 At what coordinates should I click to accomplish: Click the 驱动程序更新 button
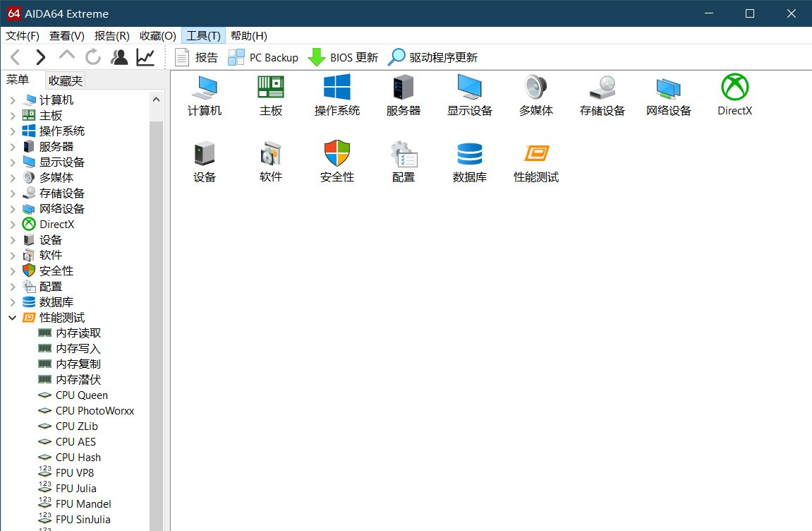click(x=433, y=57)
